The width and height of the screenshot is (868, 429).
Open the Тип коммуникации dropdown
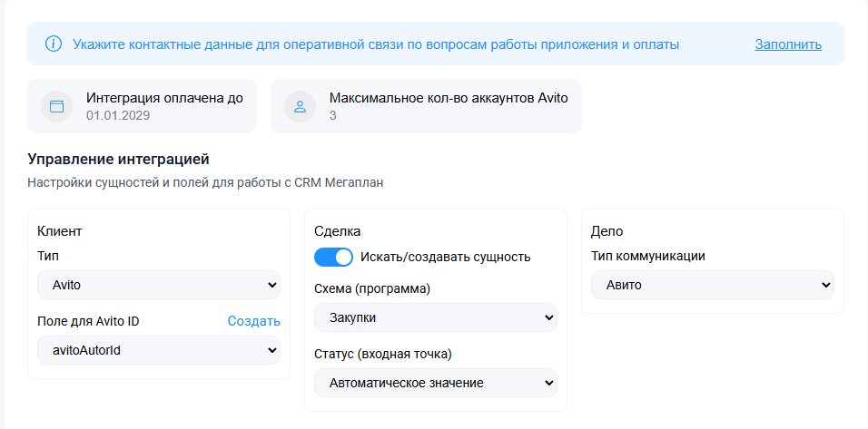(x=712, y=285)
